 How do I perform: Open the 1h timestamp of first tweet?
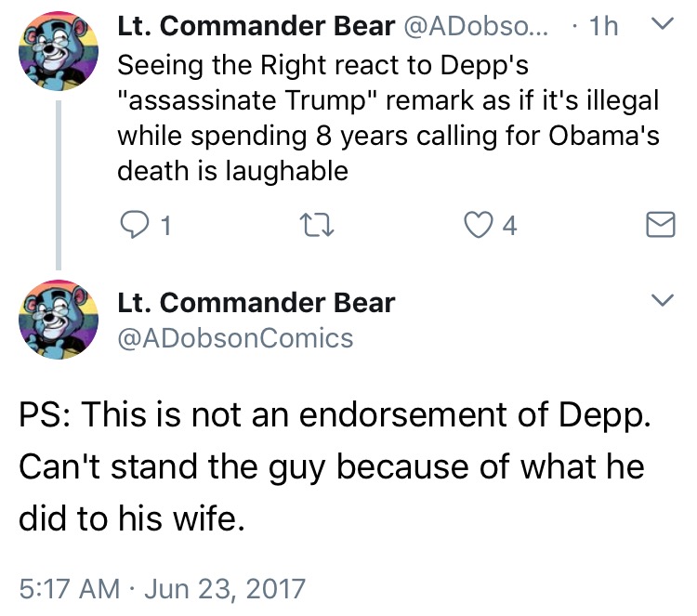point(603,26)
